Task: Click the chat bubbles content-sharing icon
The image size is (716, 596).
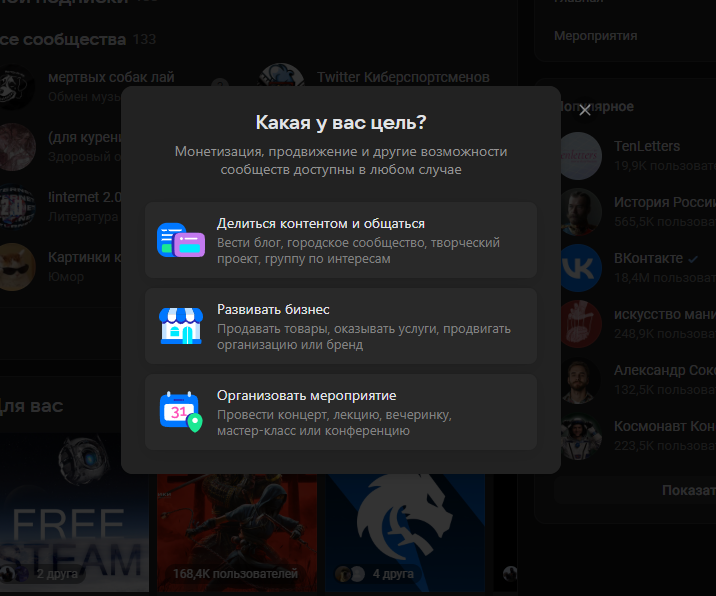Action: [x=181, y=240]
